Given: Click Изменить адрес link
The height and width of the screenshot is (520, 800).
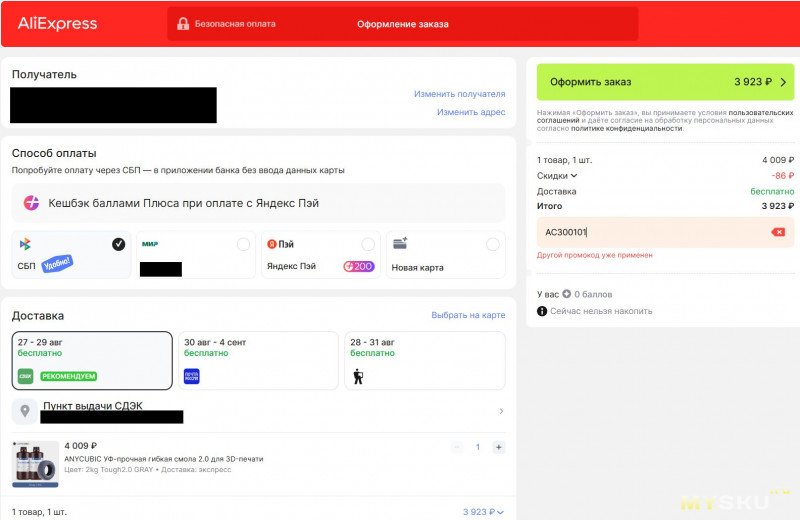Looking at the screenshot, I should pyautogui.click(x=471, y=112).
